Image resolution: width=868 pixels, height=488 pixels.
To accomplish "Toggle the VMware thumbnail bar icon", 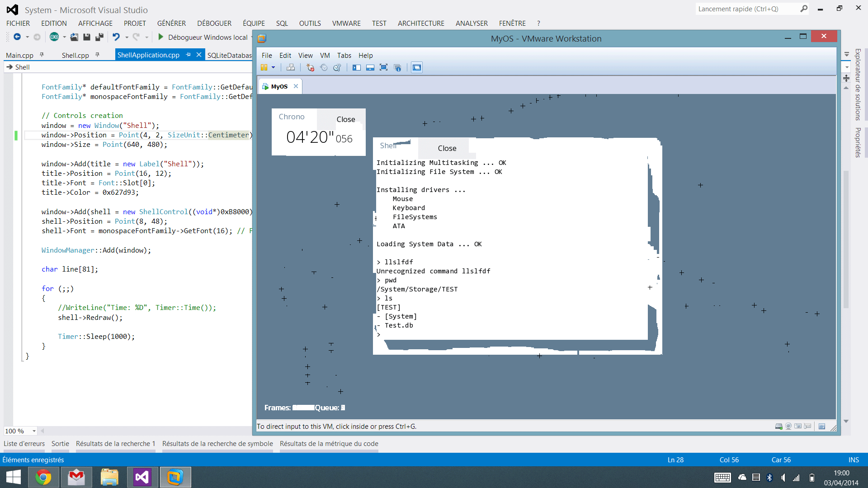I will 370,67.
